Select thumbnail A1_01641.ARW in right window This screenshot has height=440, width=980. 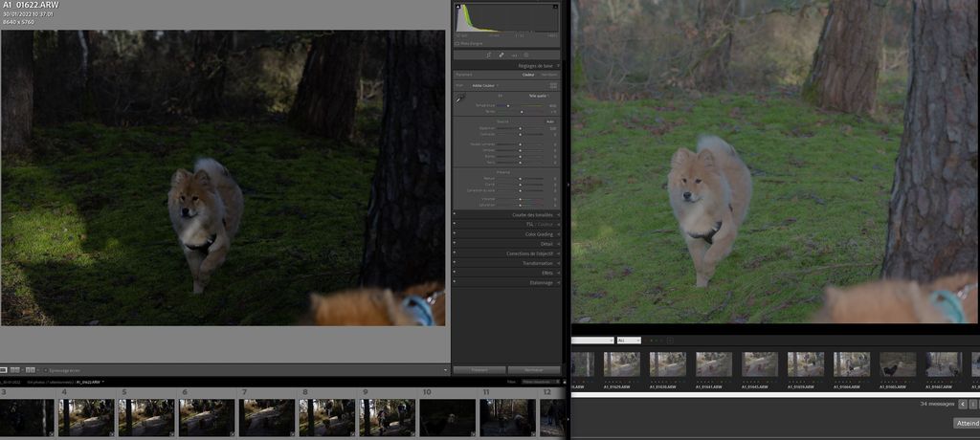714,363
